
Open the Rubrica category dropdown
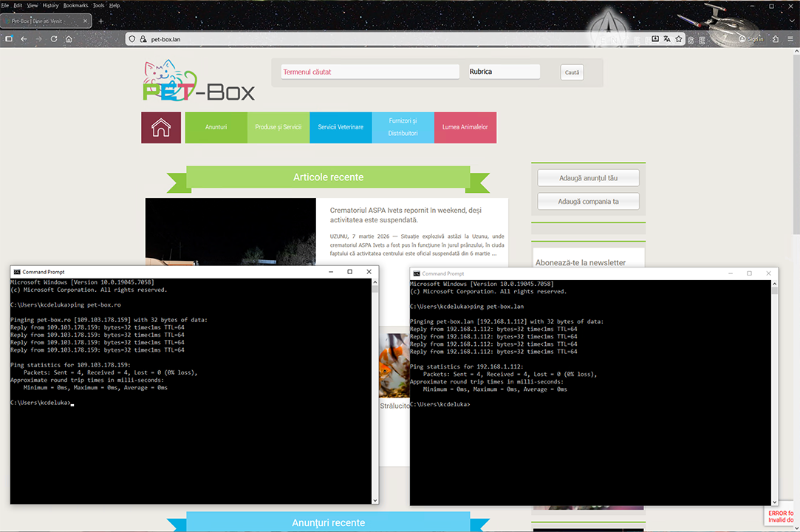click(x=504, y=72)
